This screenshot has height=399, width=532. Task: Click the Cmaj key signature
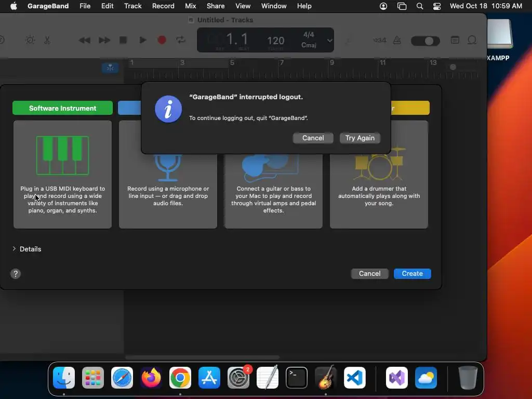[309, 45]
